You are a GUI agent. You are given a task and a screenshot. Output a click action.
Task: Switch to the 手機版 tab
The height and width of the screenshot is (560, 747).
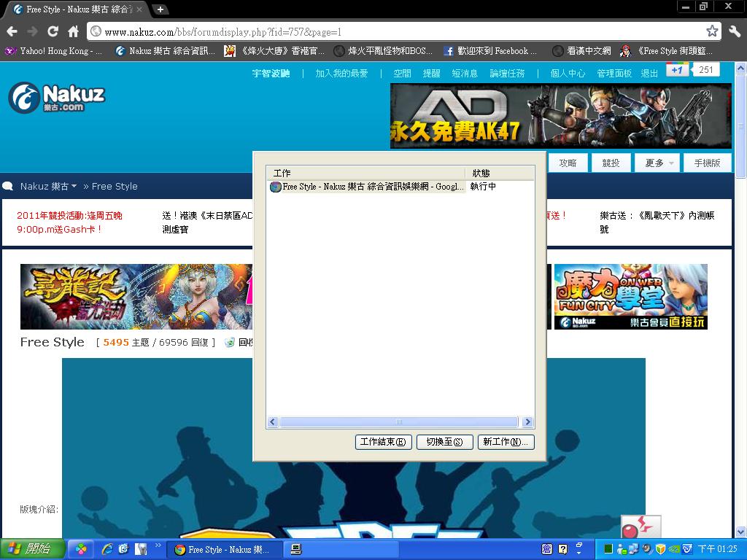pyautogui.click(x=708, y=163)
